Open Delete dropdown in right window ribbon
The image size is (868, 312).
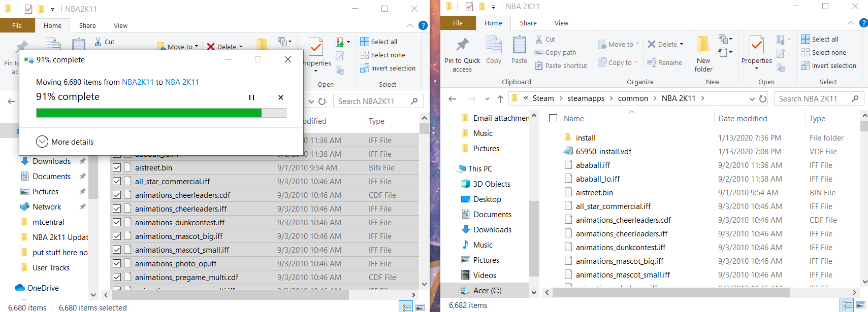click(x=682, y=44)
